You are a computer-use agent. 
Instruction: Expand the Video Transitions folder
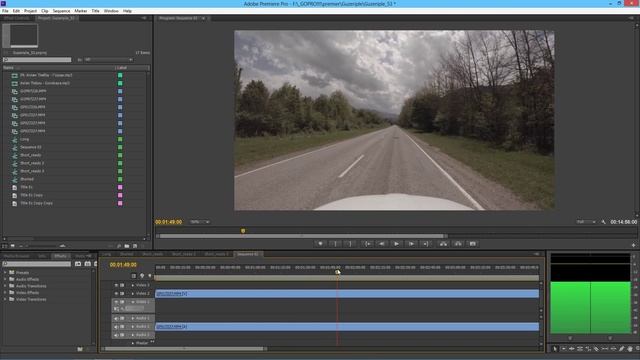5,299
